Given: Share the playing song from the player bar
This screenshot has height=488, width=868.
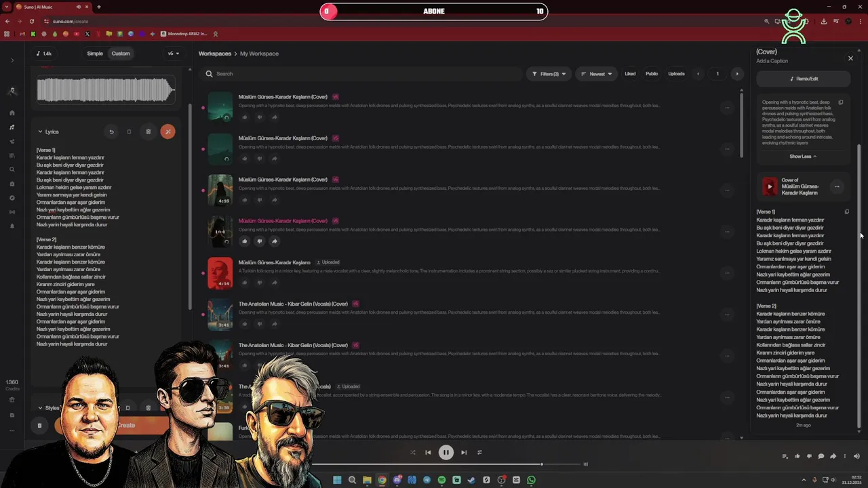Looking at the screenshot, I should [833, 456].
